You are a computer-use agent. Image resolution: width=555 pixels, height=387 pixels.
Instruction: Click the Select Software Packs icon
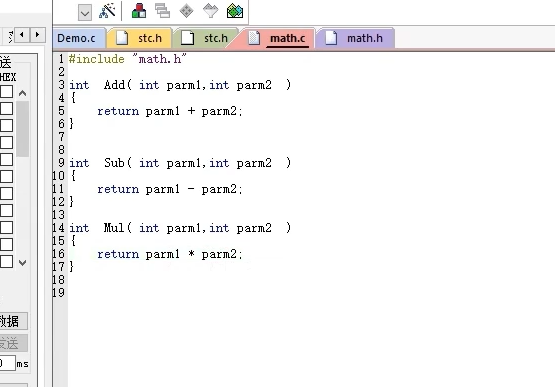tap(210, 11)
